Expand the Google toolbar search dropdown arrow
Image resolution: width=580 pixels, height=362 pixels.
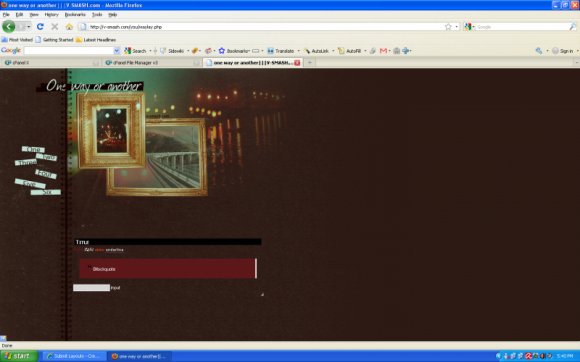coord(117,51)
